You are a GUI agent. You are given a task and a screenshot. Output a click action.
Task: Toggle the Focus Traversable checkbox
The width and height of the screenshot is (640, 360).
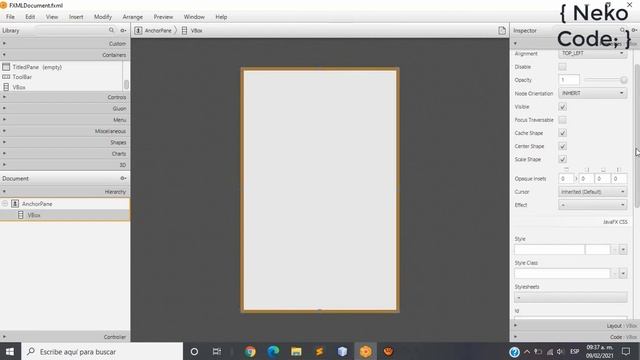point(562,120)
